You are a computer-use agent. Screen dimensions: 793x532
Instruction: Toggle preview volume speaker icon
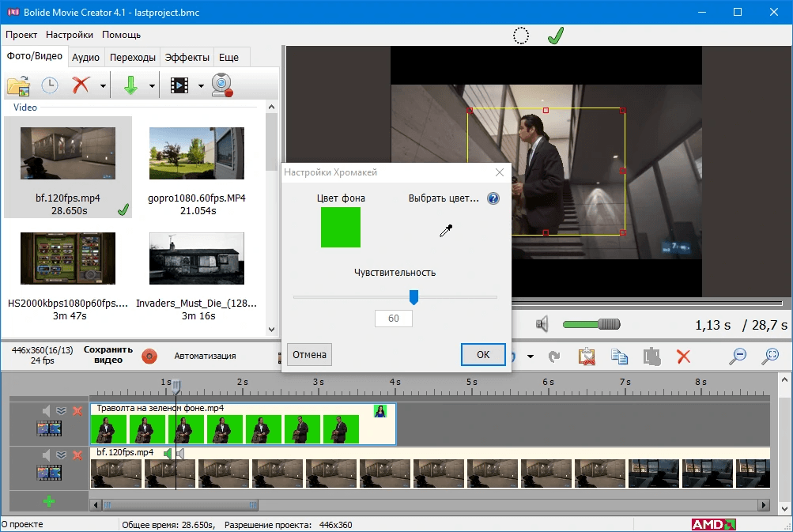pos(542,324)
